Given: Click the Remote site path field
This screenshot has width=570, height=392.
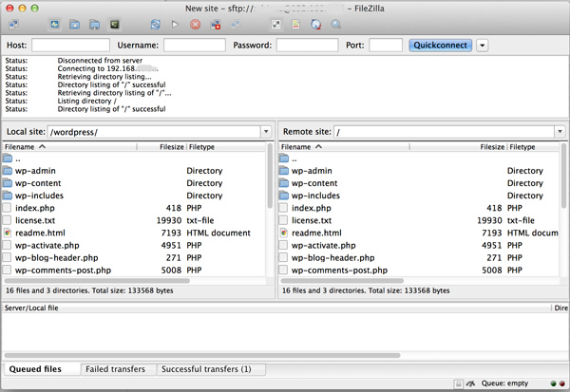Looking at the screenshot, I should point(444,132).
